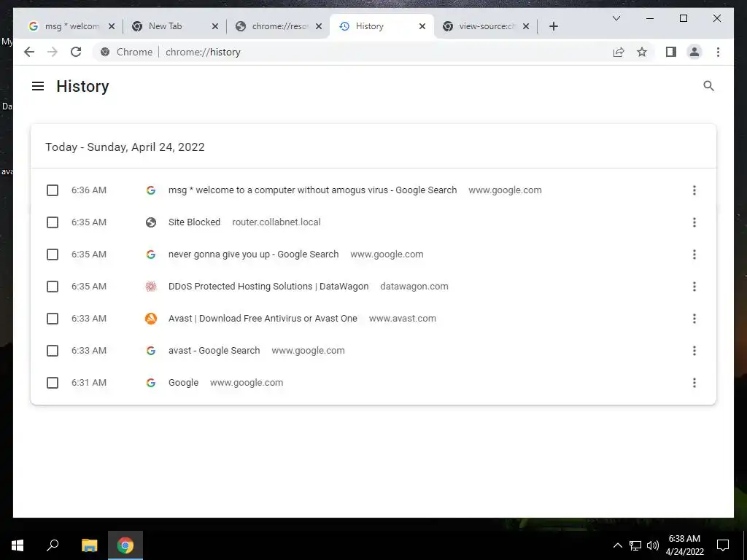Toggle the Chrome side panel icon
This screenshot has width=747, height=560.
[x=671, y=52]
